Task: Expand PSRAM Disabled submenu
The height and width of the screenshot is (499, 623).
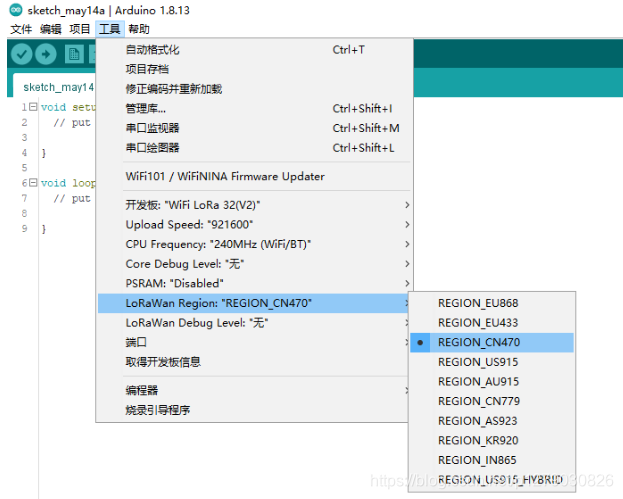Action: pyautogui.click(x=253, y=283)
